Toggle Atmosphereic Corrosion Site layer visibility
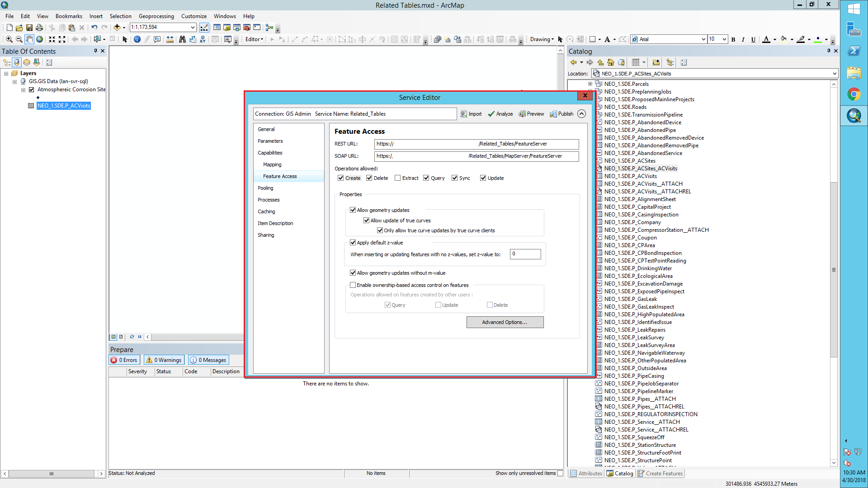Viewport: 868px width, 488px height. click(x=32, y=89)
